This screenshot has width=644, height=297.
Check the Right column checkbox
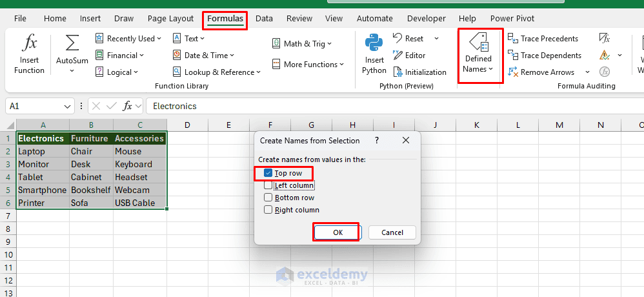tap(268, 210)
